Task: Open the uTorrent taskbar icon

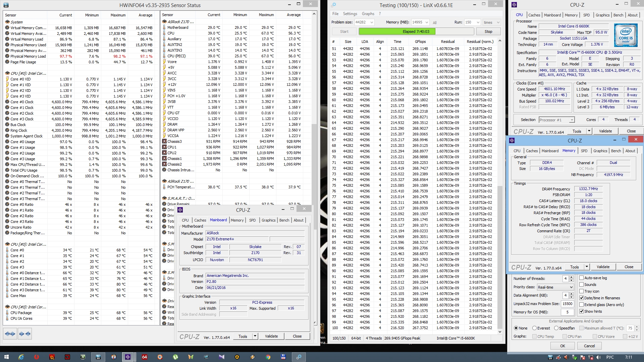Action: [175, 357]
